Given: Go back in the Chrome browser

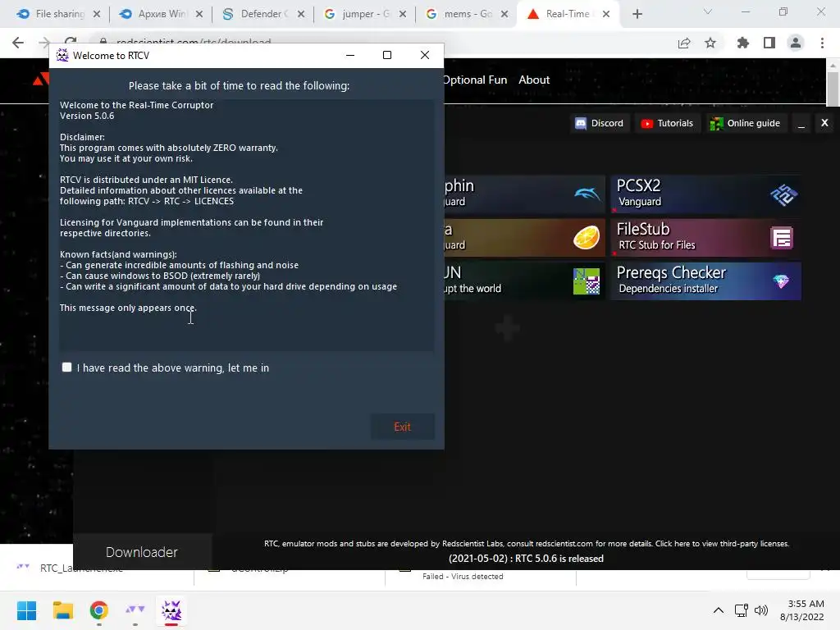Looking at the screenshot, I should [x=18, y=43].
